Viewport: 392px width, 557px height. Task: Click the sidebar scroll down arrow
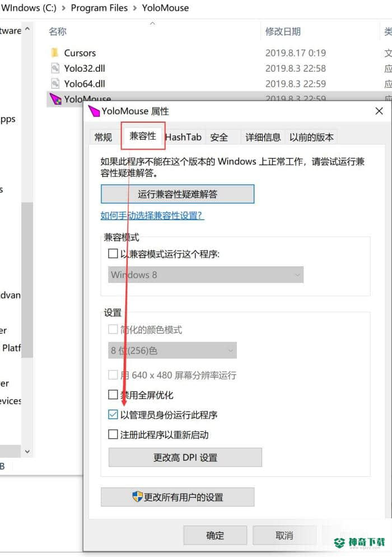27,452
